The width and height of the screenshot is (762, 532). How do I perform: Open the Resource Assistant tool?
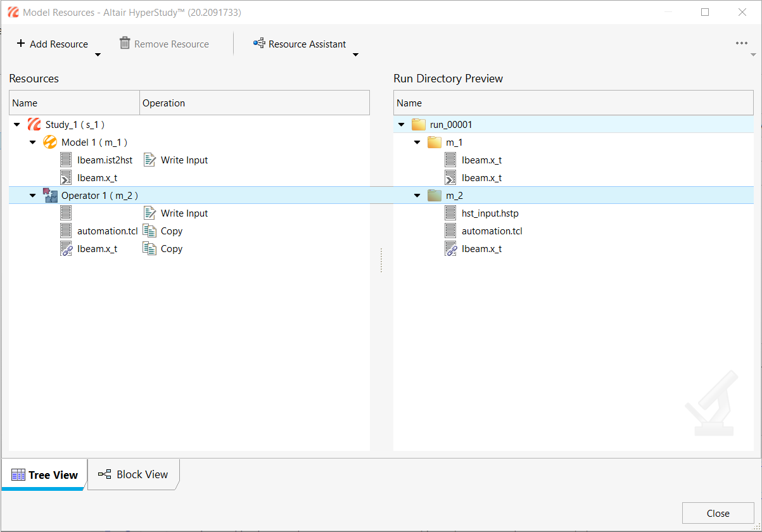pos(300,44)
